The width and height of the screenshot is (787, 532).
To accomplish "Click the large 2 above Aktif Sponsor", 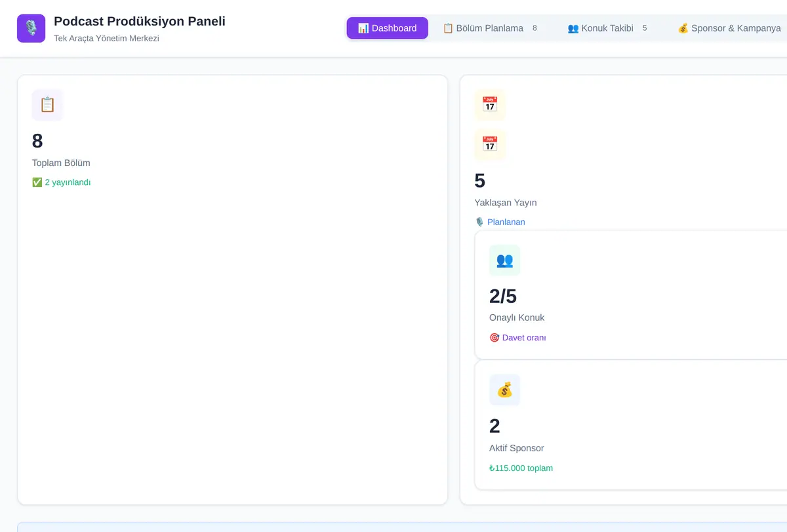I will (494, 426).
